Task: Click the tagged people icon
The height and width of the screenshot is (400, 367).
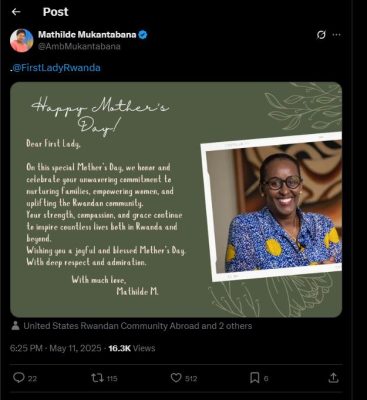Action: click(15, 326)
